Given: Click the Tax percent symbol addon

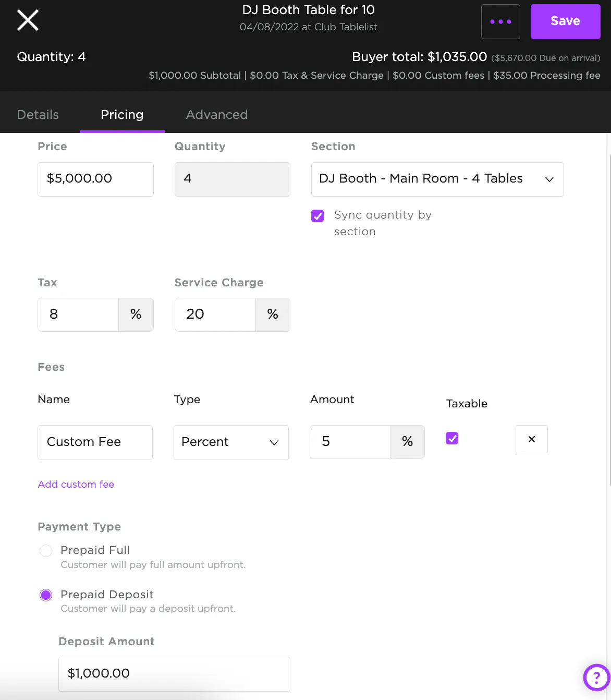Looking at the screenshot, I should pos(136,315).
